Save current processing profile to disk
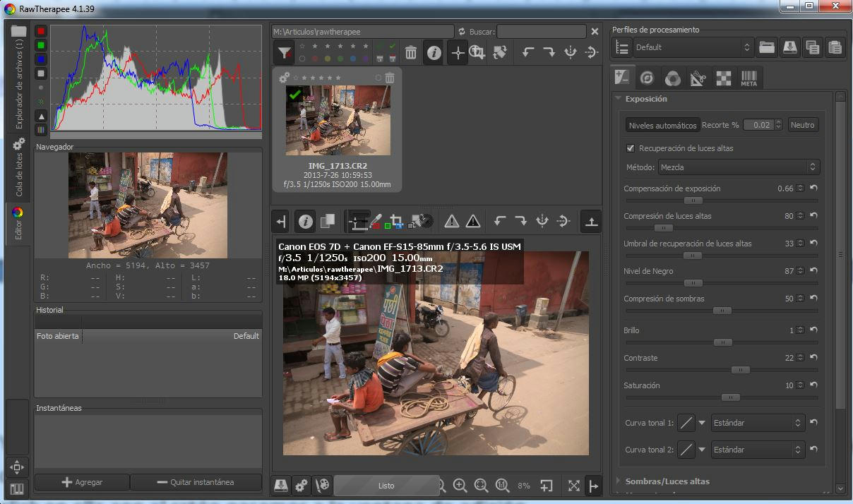Image resolution: width=853 pixels, height=504 pixels. 789,47
